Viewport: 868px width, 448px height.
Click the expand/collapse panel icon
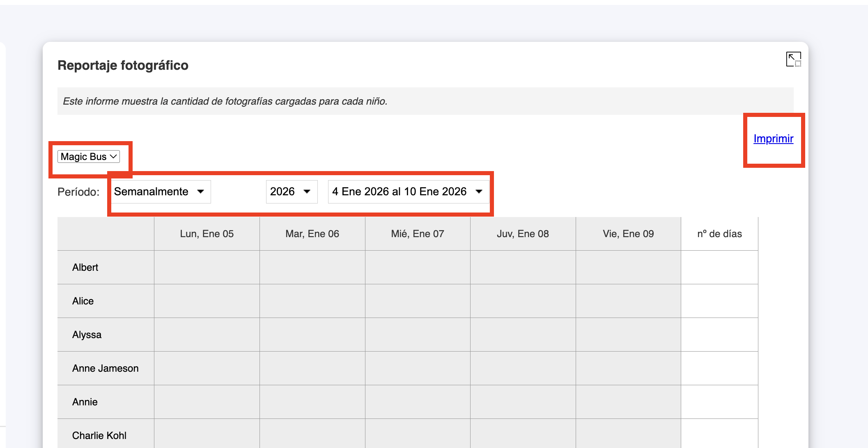[793, 59]
